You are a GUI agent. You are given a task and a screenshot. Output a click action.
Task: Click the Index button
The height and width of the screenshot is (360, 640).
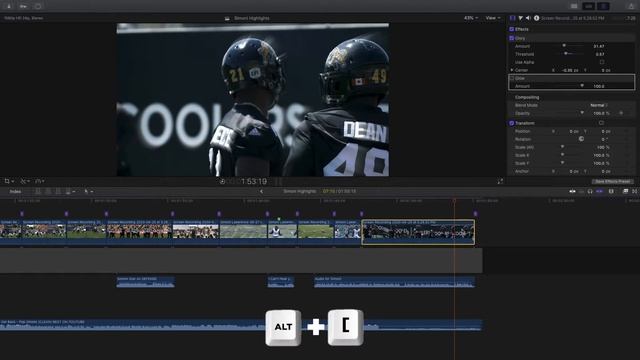point(16,191)
